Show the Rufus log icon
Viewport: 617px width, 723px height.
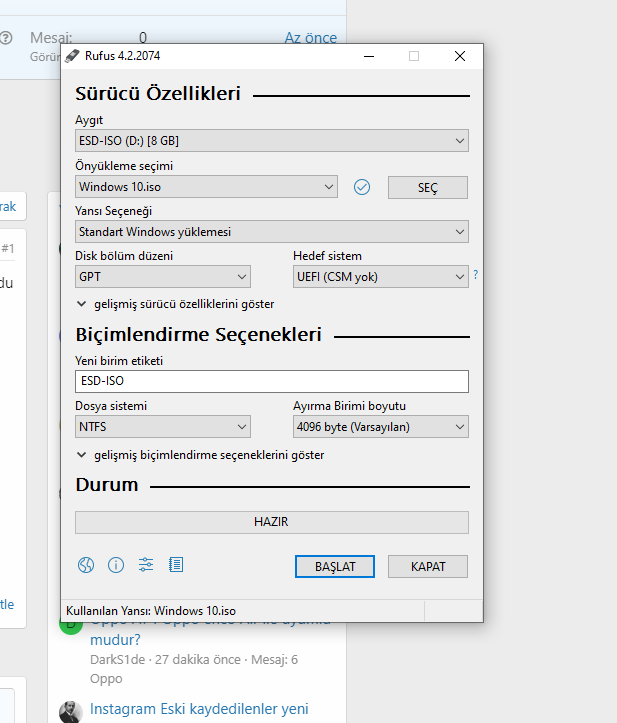[176, 565]
